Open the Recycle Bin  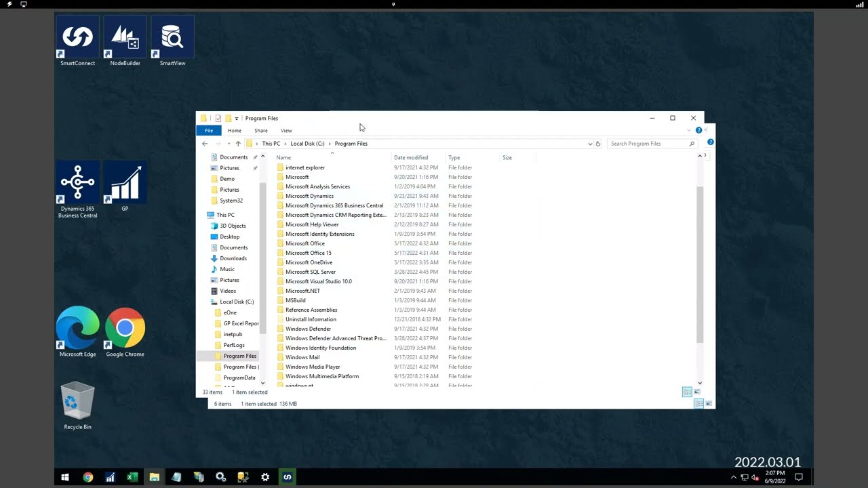tap(77, 406)
